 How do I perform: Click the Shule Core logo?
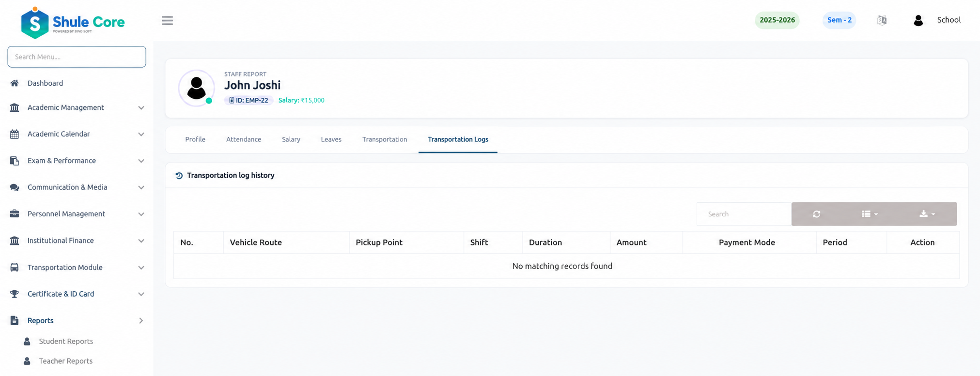click(73, 22)
